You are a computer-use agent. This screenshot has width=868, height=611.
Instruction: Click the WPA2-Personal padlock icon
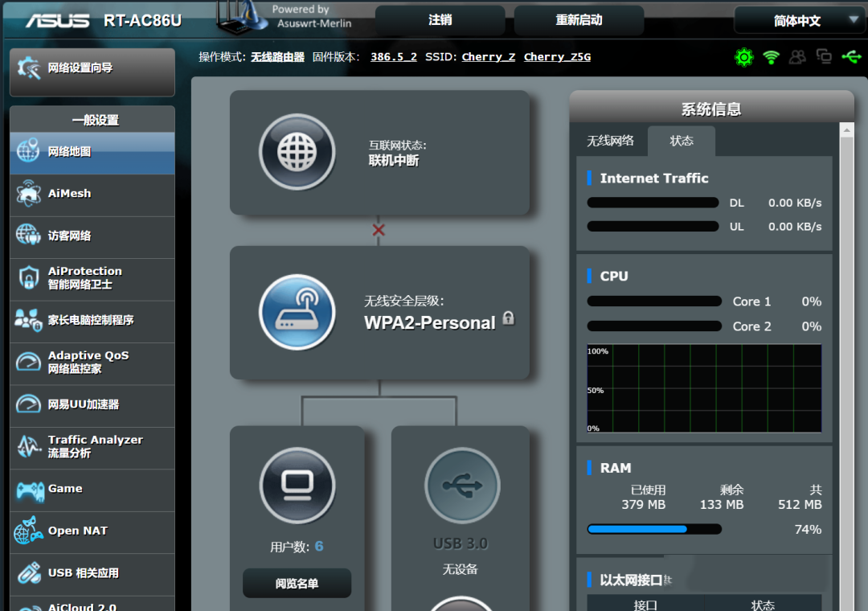point(508,318)
